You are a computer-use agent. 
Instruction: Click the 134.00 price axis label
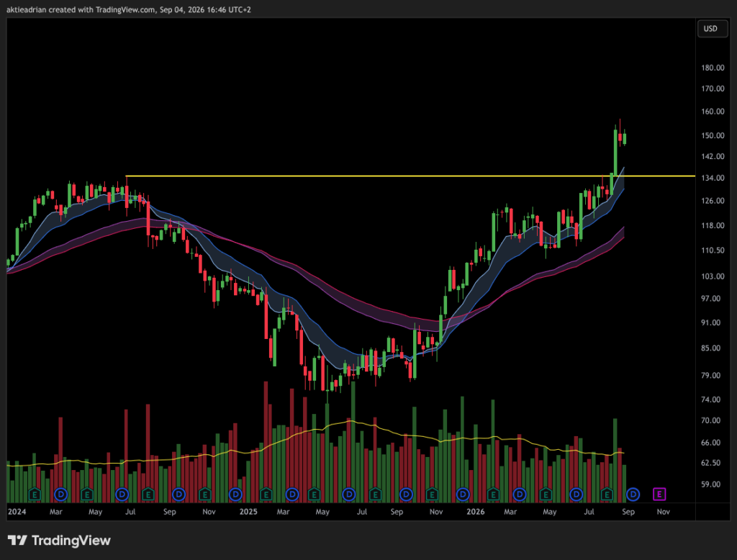(x=713, y=178)
